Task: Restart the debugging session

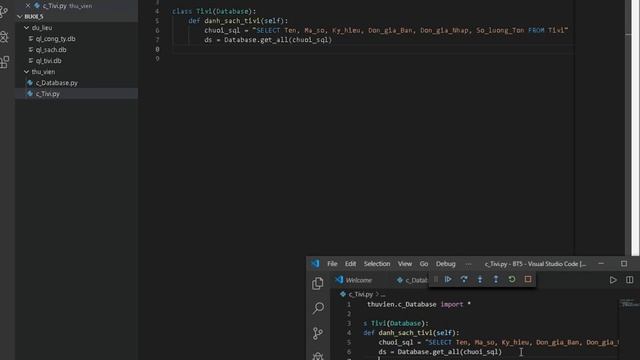Action: pos(512,280)
